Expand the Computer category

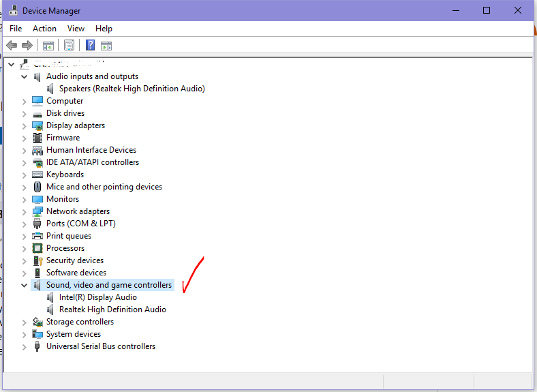click(x=25, y=102)
